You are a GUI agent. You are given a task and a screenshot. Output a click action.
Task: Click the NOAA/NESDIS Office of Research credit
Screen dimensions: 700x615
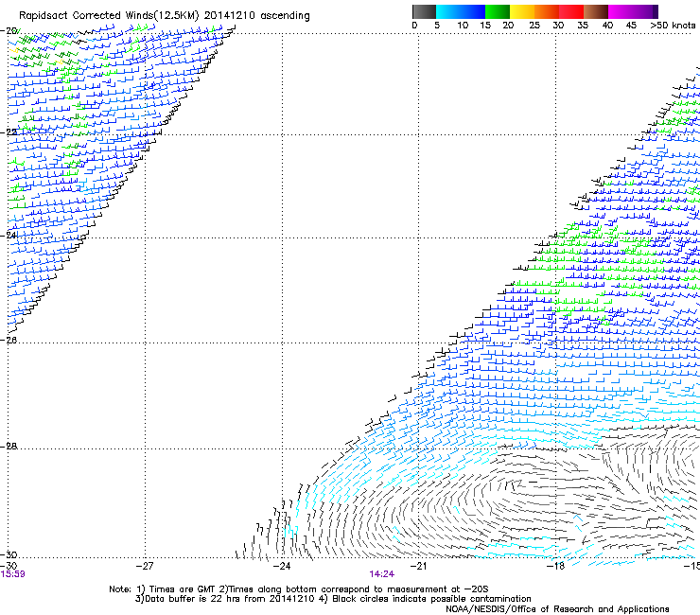pyautogui.click(x=557, y=609)
